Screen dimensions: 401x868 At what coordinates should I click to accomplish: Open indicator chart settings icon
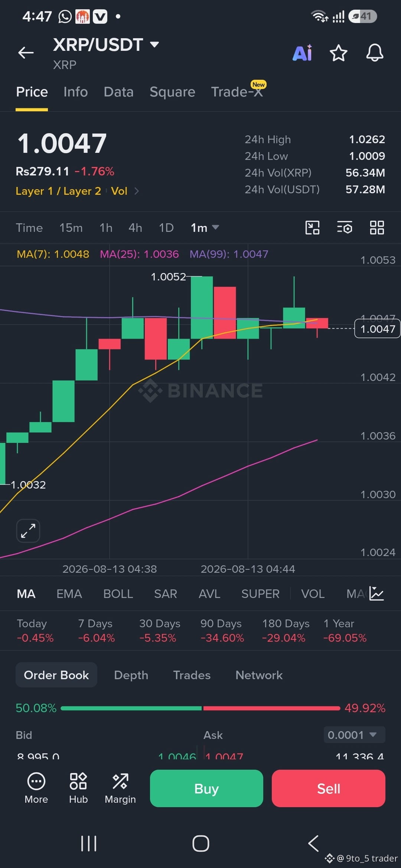(376, 594)
